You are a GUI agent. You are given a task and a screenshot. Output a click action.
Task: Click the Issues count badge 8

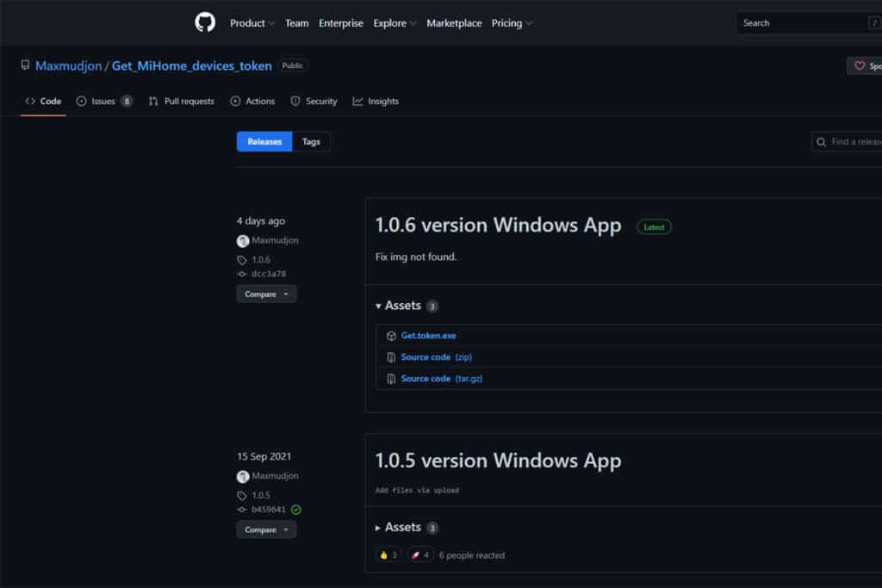point(127,102)
